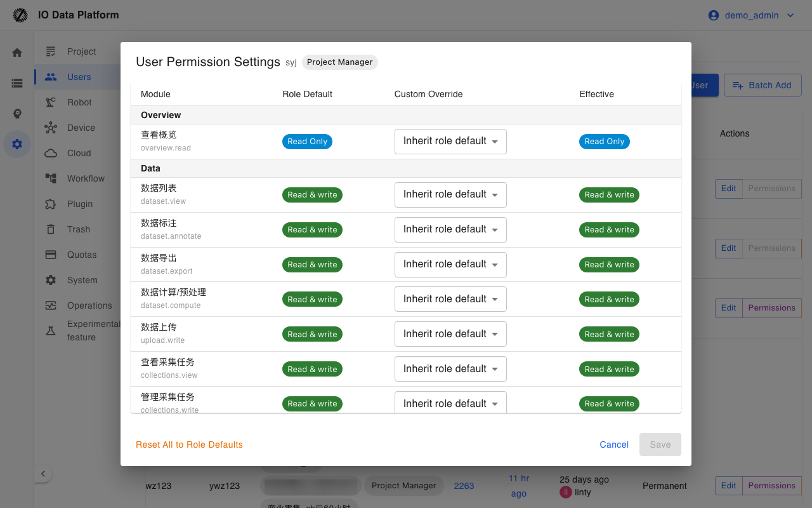This screenshot has height=508, width=812.
Task: Click the Batch Add button
Action: (763, 85)
